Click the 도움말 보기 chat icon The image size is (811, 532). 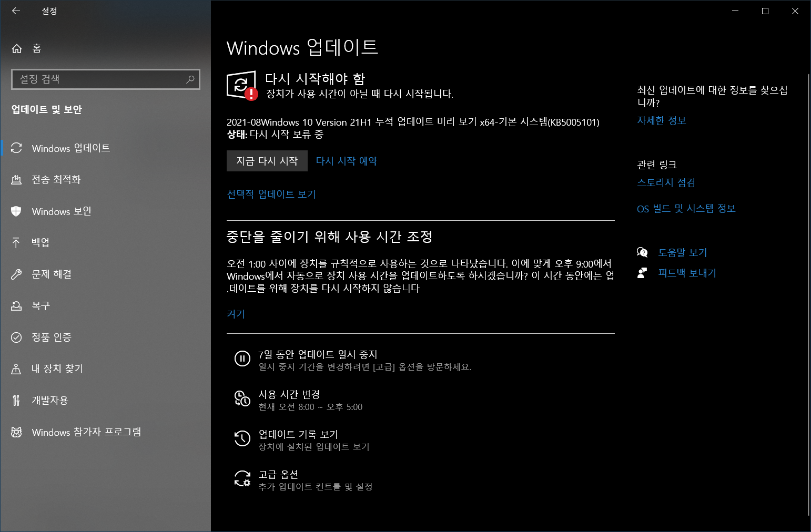click(x=642, y=252)
